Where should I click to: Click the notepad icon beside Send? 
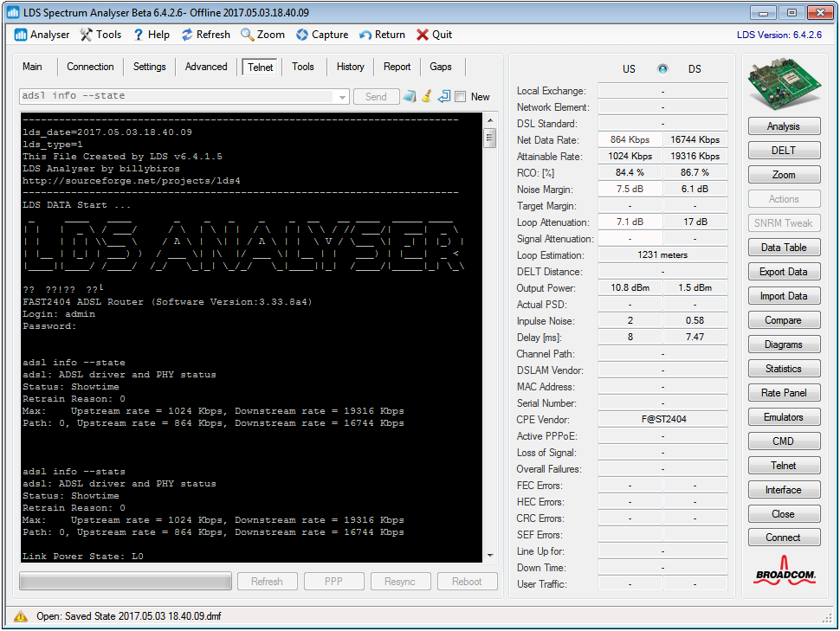[x=410, y=96]
